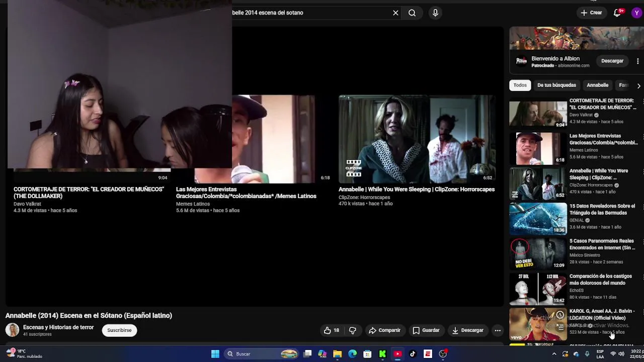This screenshot has height=362, width=644.
Task: Open the more actions ellipsis below video
Action: point(498,330)
